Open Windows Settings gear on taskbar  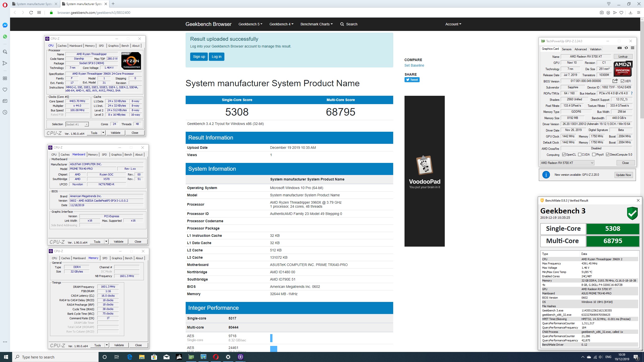coord(228,357)
